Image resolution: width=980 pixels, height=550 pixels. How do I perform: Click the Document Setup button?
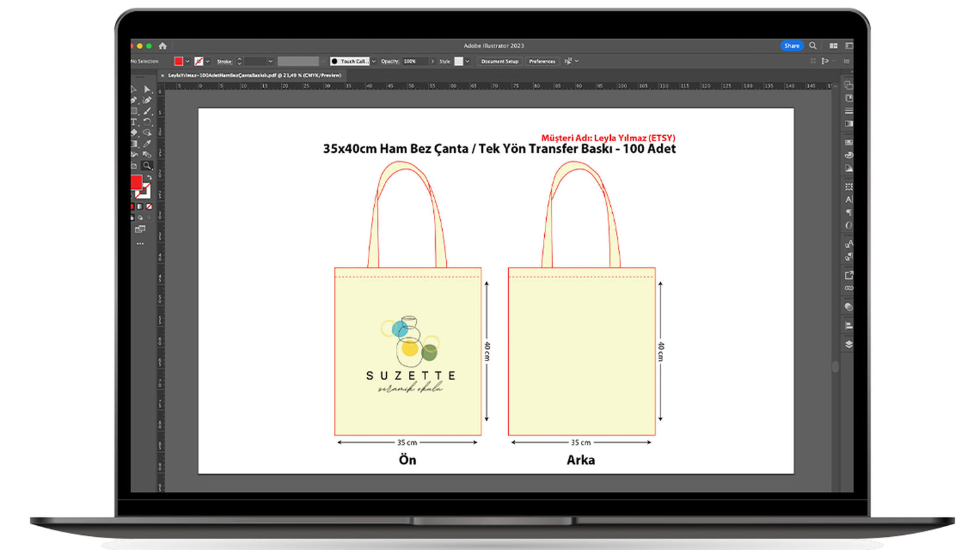pyautogui.click(x=499, y=61)
